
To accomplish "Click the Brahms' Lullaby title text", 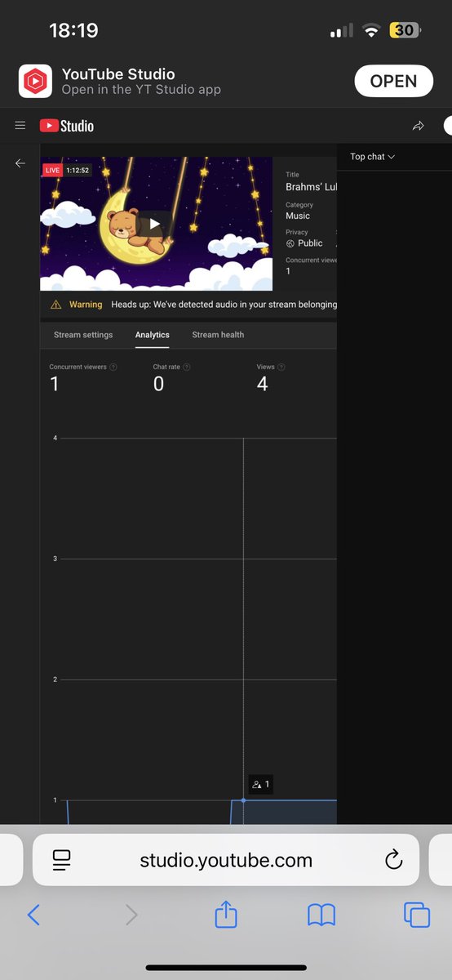I will [x=311, y=187].
